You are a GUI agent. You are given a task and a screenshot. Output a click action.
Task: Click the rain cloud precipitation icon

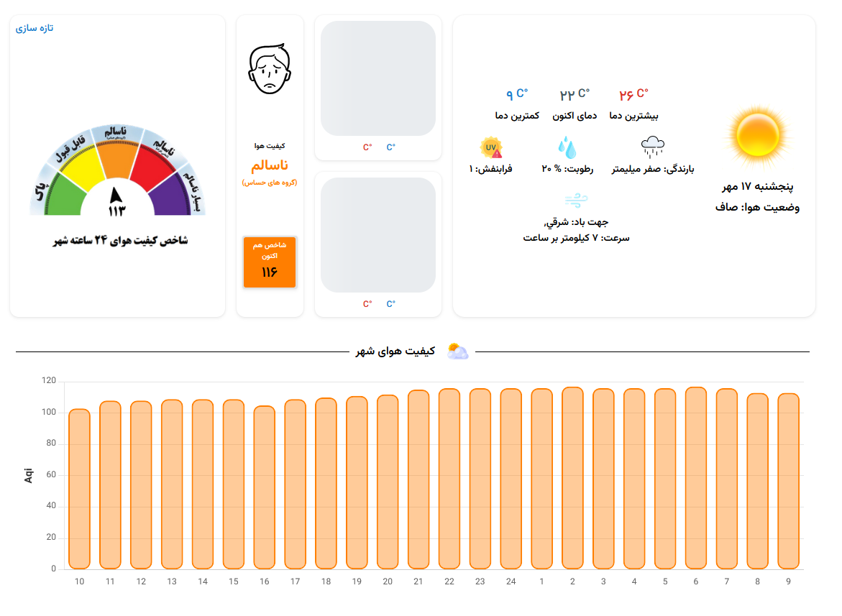[652, 147]
